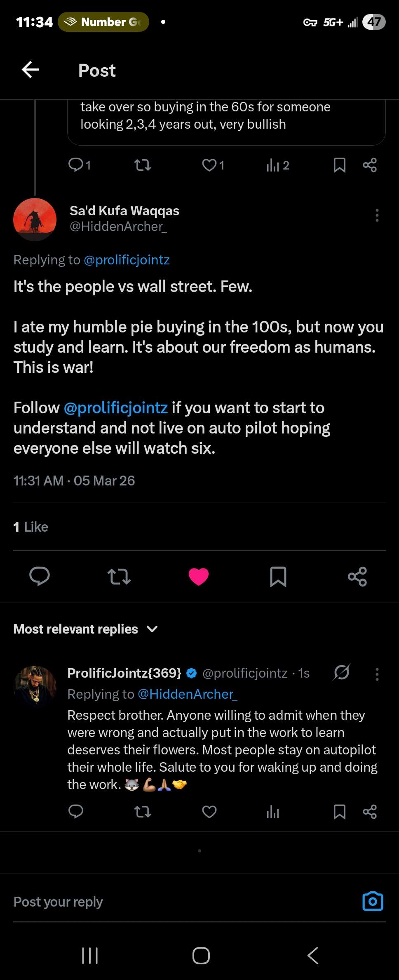Share the main post by HiddenArcher_
Viewport: 399px width, 980px height.
pyautogui.click(x=357, y=576)
